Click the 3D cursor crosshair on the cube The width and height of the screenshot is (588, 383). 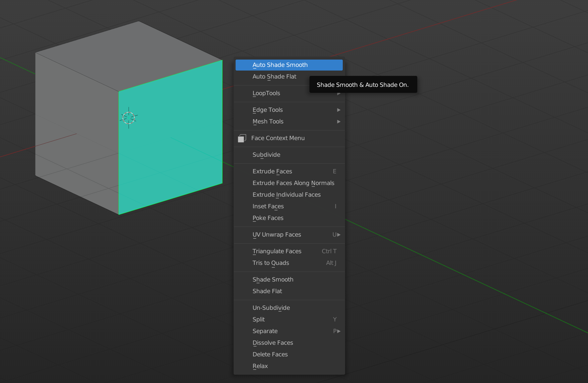coord(129,118)
